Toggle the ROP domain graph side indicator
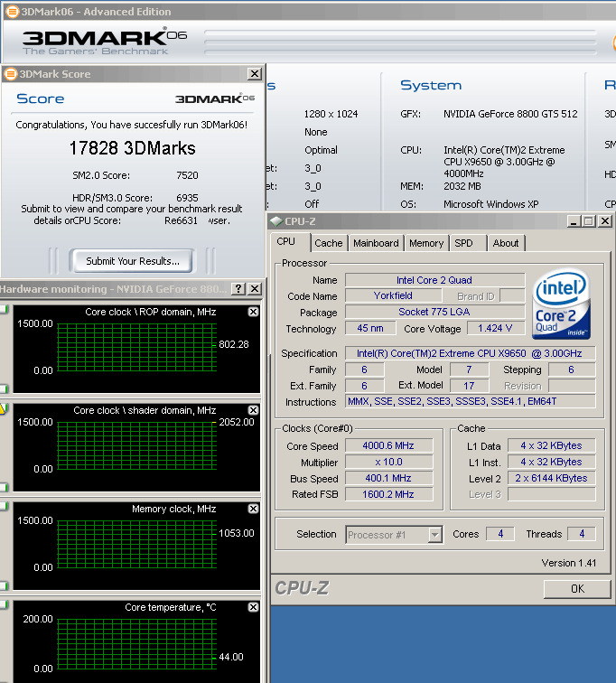Screen dimensions: 616x683 point(4,310)
